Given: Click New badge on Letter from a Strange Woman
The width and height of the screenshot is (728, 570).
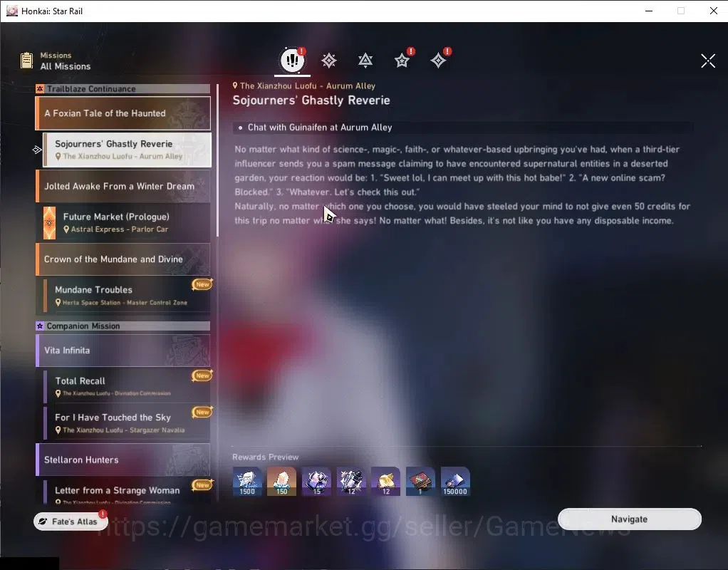Looking at the screenshot, I should click(x=202, y=485).
